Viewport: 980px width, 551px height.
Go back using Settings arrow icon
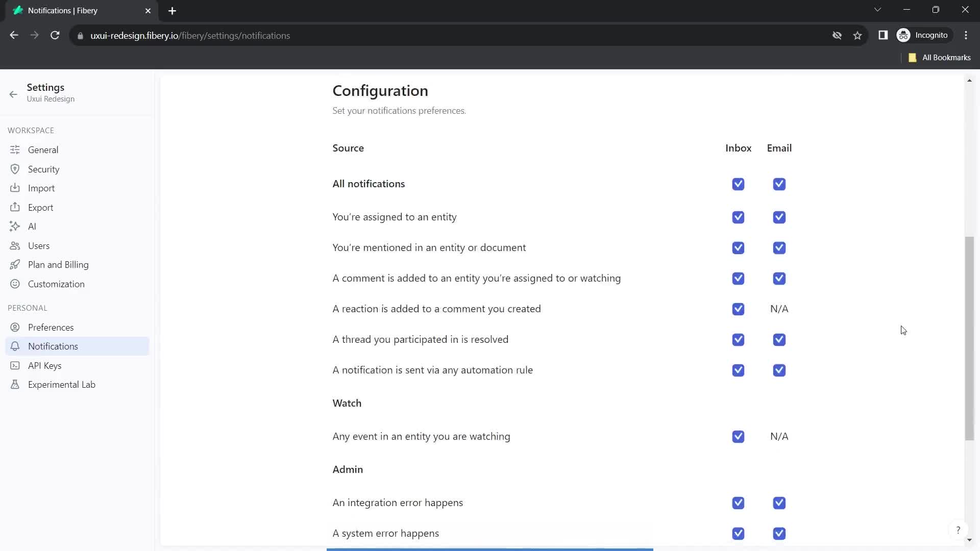[13, 94]
